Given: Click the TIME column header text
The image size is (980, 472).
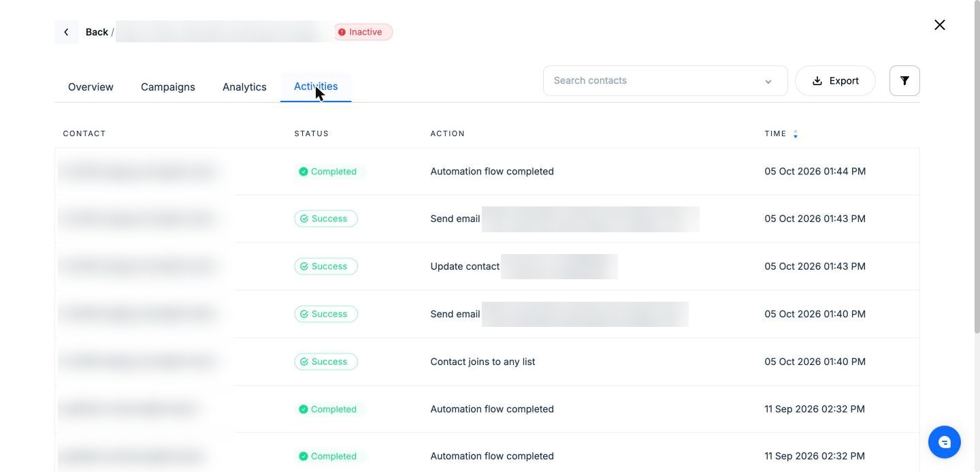Looking at the screenshot, I should [x=775, y=133].
